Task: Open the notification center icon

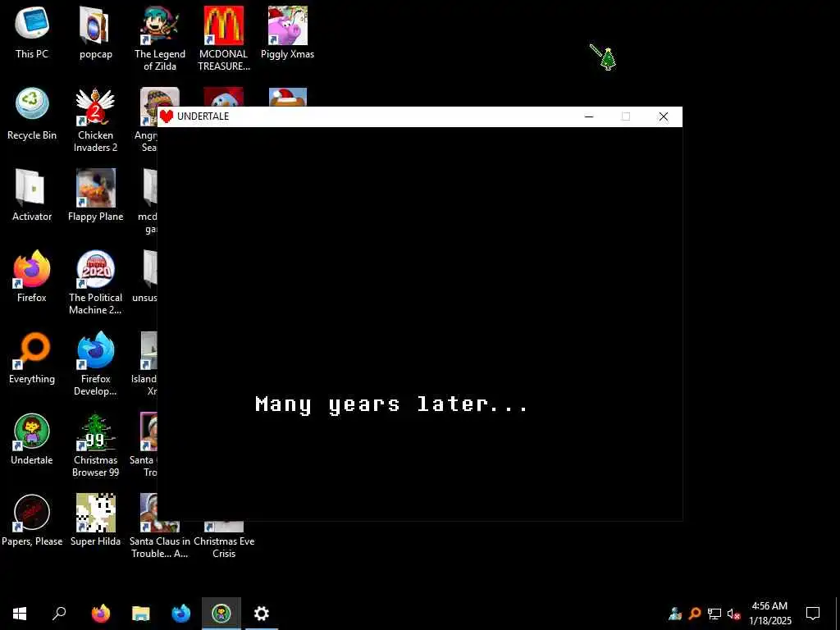Action: [813, 614]
